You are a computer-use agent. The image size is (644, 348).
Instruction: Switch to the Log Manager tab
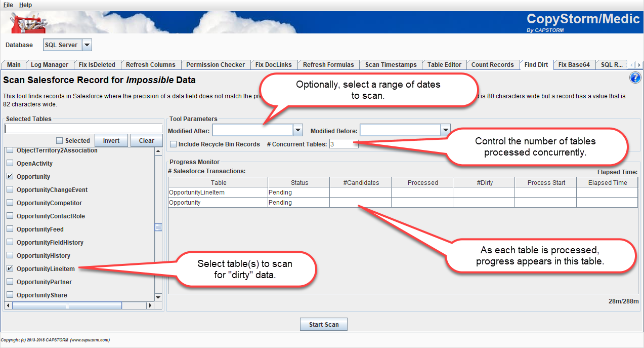coord(50,65)
